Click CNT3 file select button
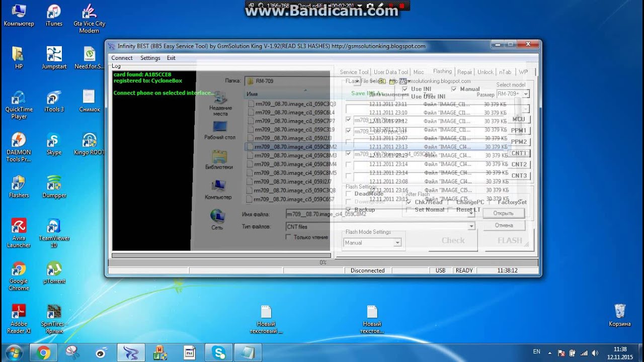The image size is (644, 362). (x=519, y=175)
